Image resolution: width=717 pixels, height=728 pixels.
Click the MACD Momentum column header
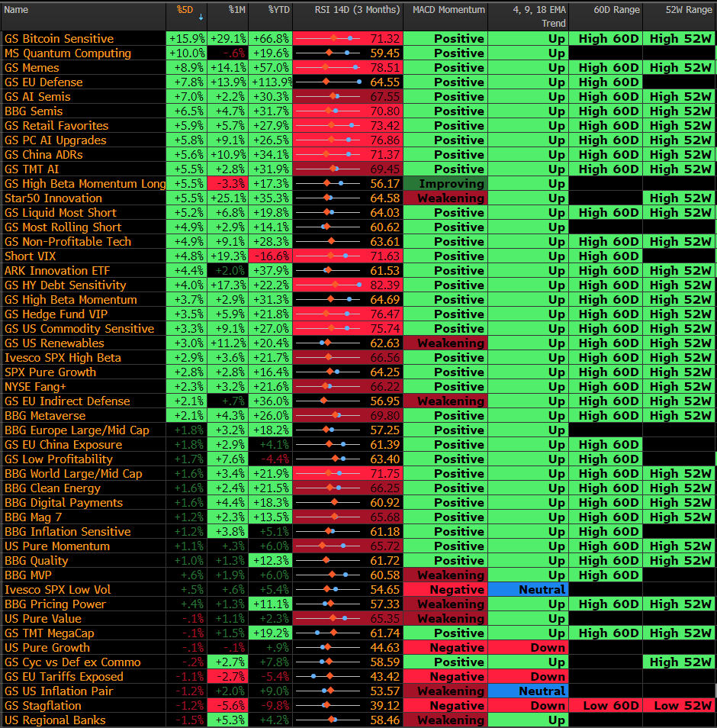pos(449,10)
